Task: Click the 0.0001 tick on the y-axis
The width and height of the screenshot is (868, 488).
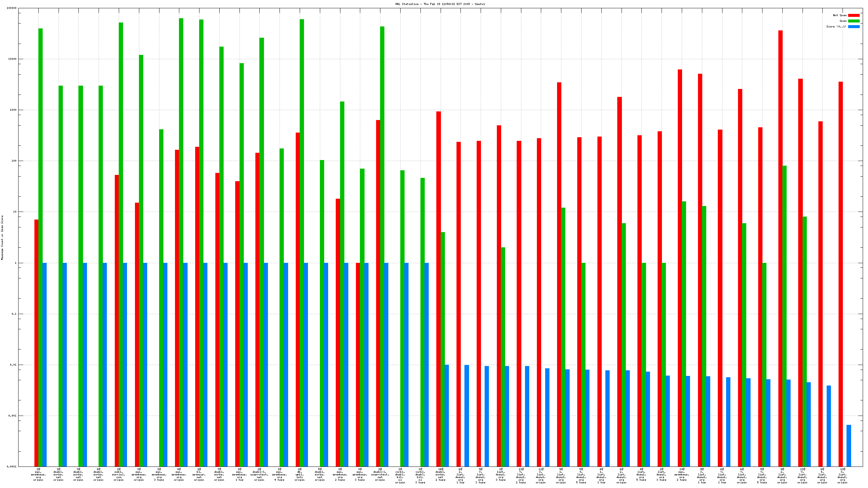Action: (12, 467)
